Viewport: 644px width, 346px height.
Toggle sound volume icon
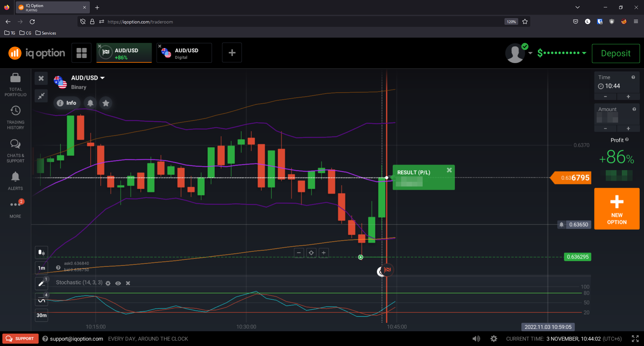coord(476,339)
